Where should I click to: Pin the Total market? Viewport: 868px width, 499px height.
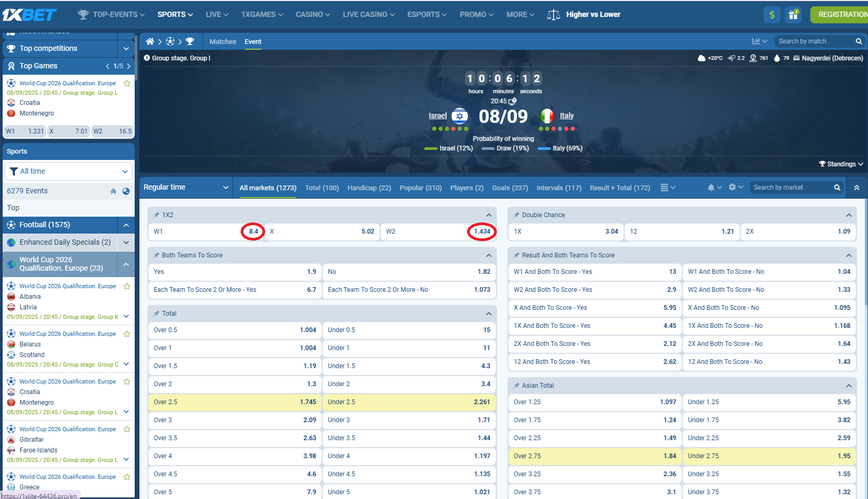click(x=156, y=314)
